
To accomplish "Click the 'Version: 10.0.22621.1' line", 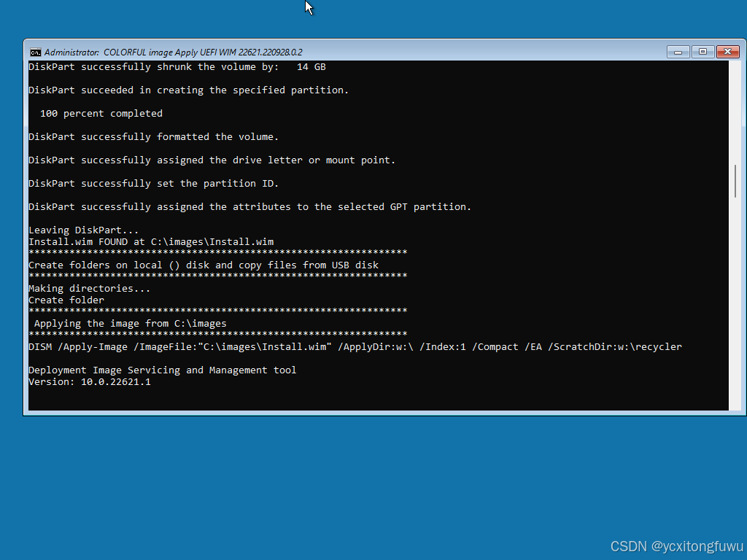I will (90, 382).
